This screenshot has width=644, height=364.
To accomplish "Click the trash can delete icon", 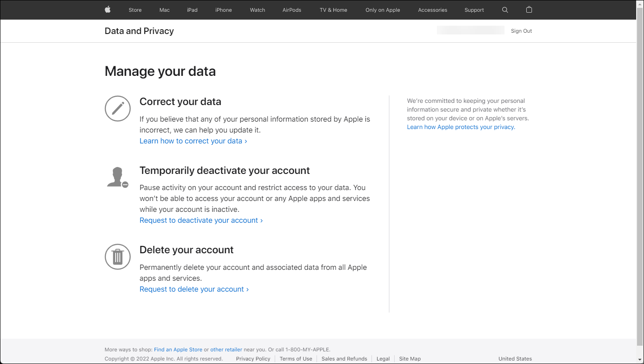I will click(118, 257).
